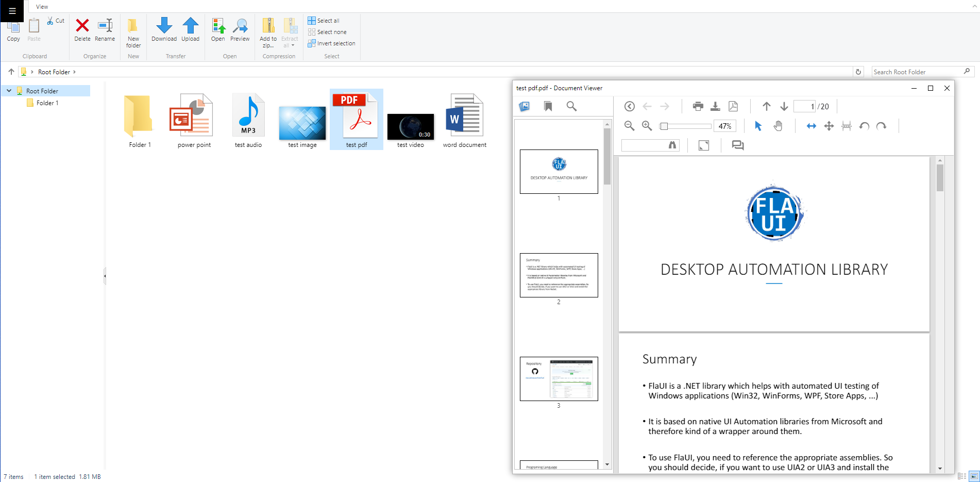This screenshot has width=980, height=482.
Task: Select Root Folder in the tree
Action: (42, 91)
